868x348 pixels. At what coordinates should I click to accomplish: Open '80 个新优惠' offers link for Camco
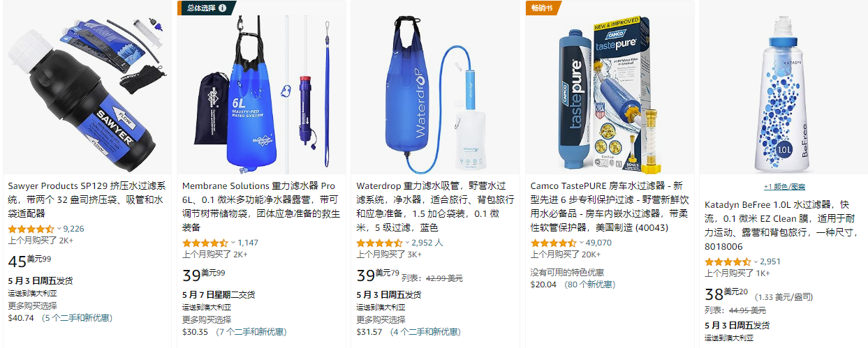pyautogui.click(x=589, y=285)
